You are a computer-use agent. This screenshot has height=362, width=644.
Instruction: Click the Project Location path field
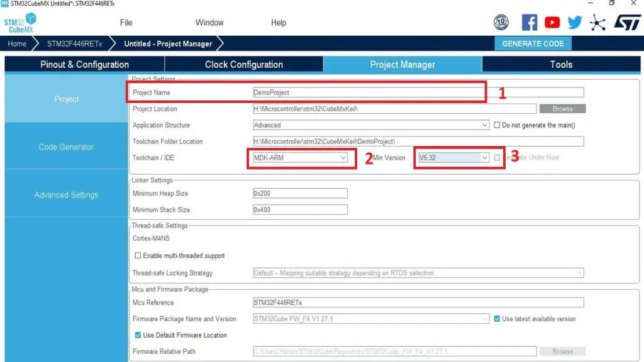[x=395, y=109]
